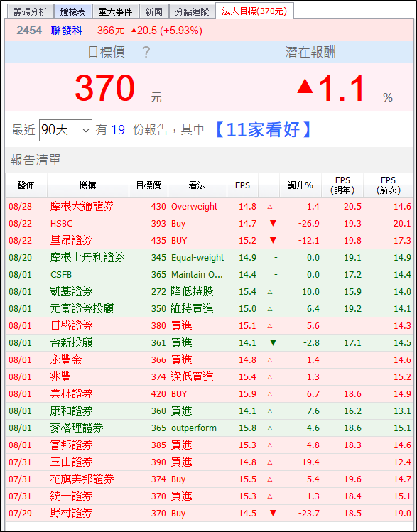This screenshot has width=417, height=532.
Task: Select the 里昂證券 institution name
Action: pyautogui.click(x=72, y=241)
